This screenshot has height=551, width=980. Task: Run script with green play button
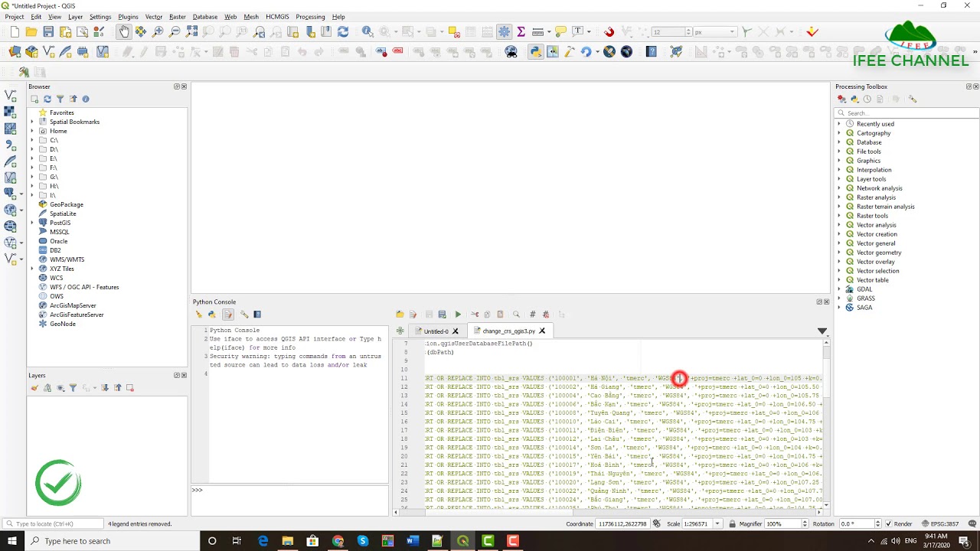[x=458, y=315]
